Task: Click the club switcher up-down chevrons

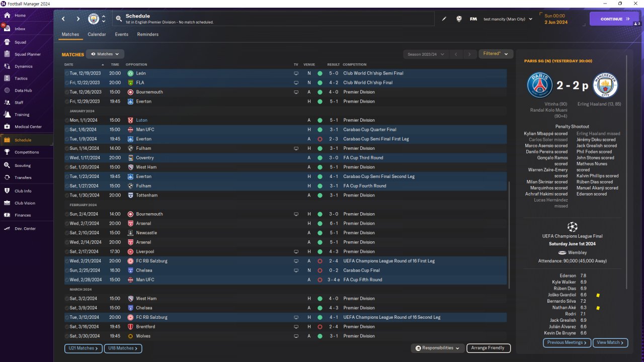Action: [x=104, y=19]
